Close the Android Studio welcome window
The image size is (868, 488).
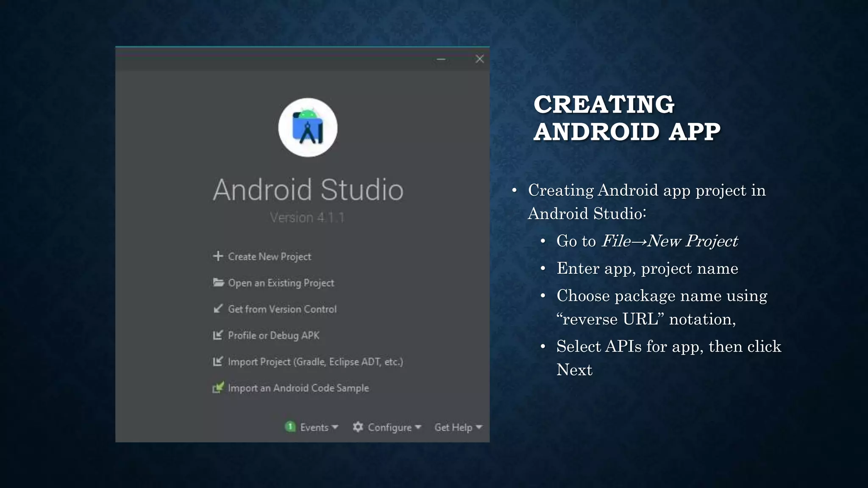[479, 59]
